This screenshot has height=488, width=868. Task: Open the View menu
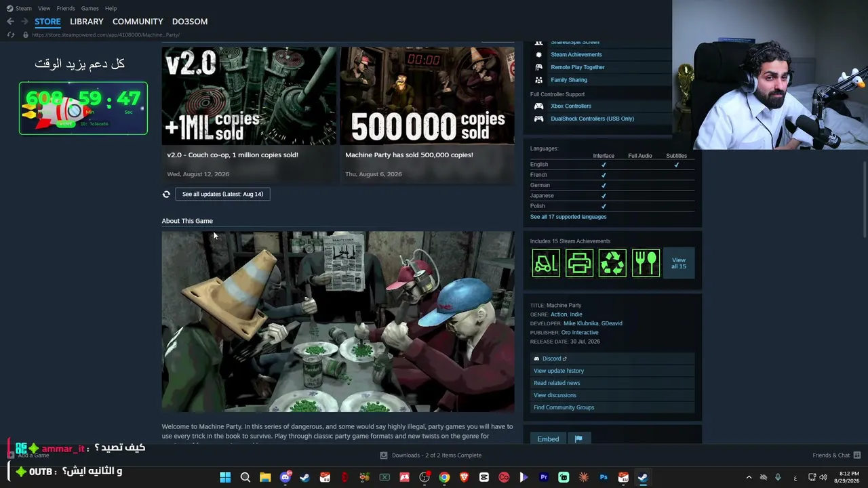(x=44, y=8)
